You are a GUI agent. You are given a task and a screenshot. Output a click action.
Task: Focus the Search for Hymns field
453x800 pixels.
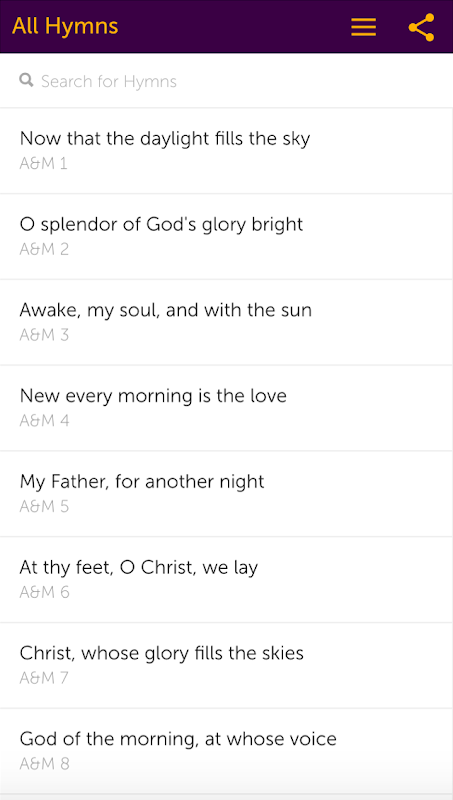tap(226, 81)
